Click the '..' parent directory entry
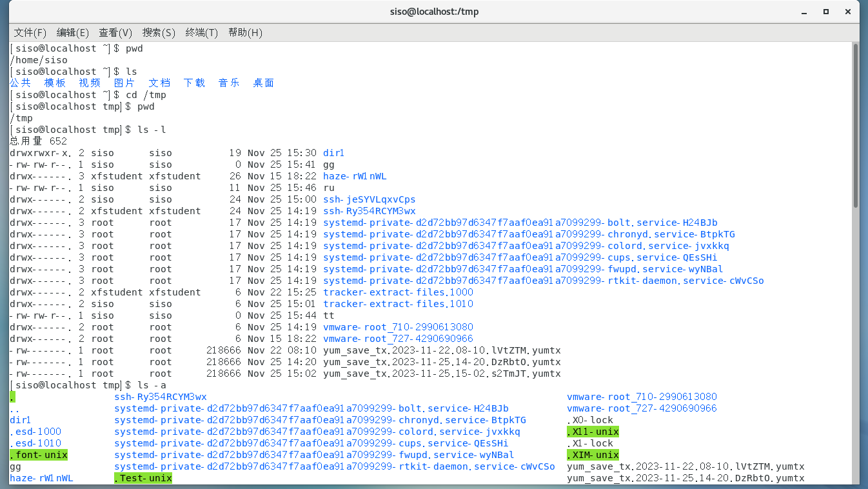868x489 pixels. (x=14, y=408)
